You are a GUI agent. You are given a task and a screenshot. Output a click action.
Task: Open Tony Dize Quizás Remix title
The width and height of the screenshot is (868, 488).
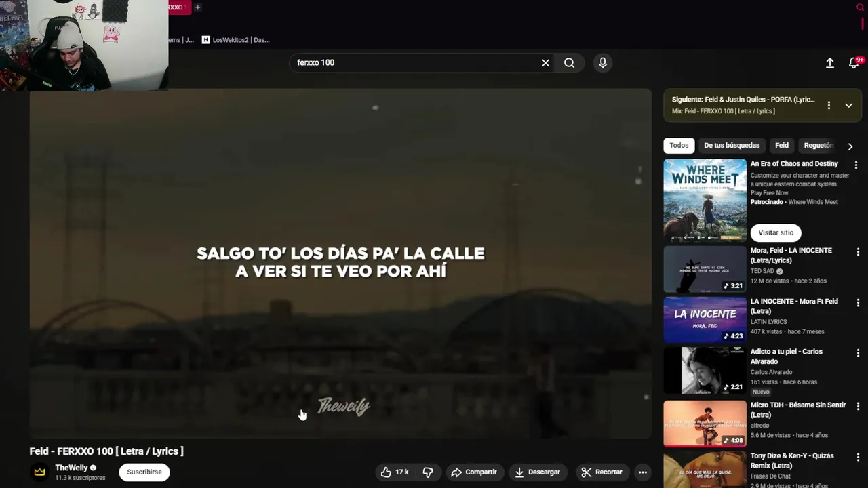tap(792, 460)
